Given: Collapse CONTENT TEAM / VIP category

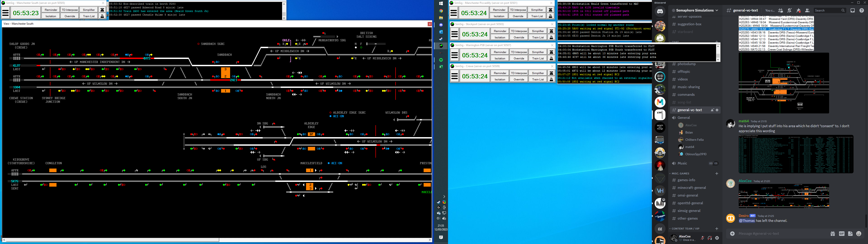Looking at the screenshot, I should point(685,228).
